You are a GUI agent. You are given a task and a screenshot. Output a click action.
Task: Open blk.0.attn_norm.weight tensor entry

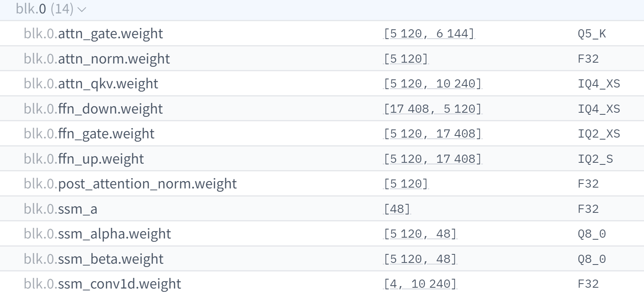322,59
